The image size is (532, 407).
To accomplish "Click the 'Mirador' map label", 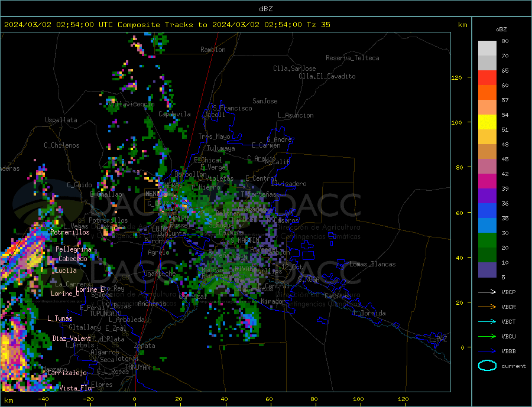I will [273, 301].
